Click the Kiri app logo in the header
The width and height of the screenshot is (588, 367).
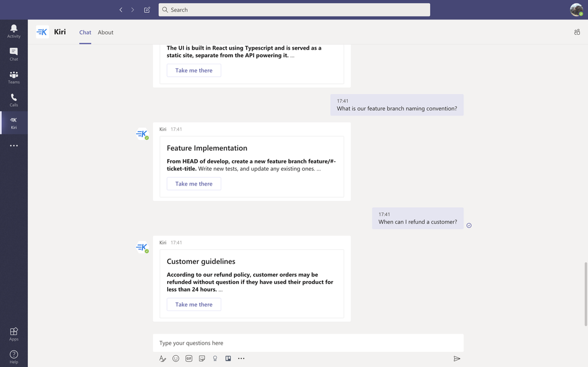(x=42, y=32)
